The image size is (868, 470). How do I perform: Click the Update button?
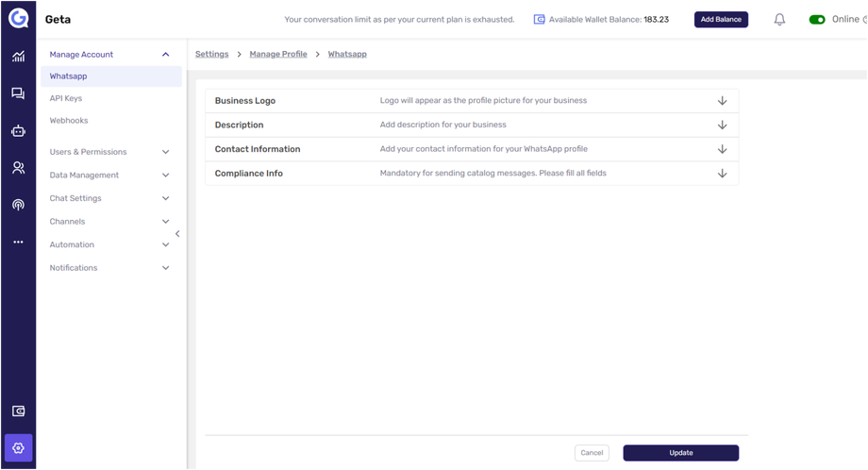click(680, 453)
